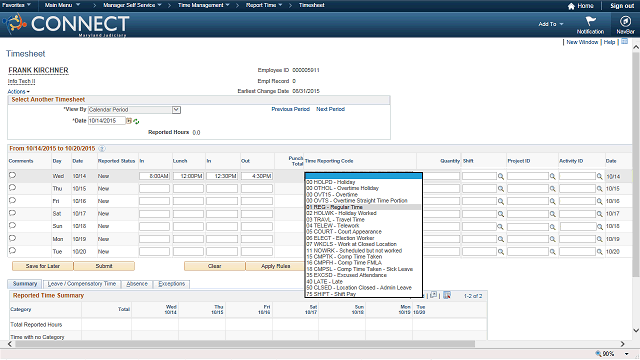Expand the Report Time breadcrumb dropdown

280,5
